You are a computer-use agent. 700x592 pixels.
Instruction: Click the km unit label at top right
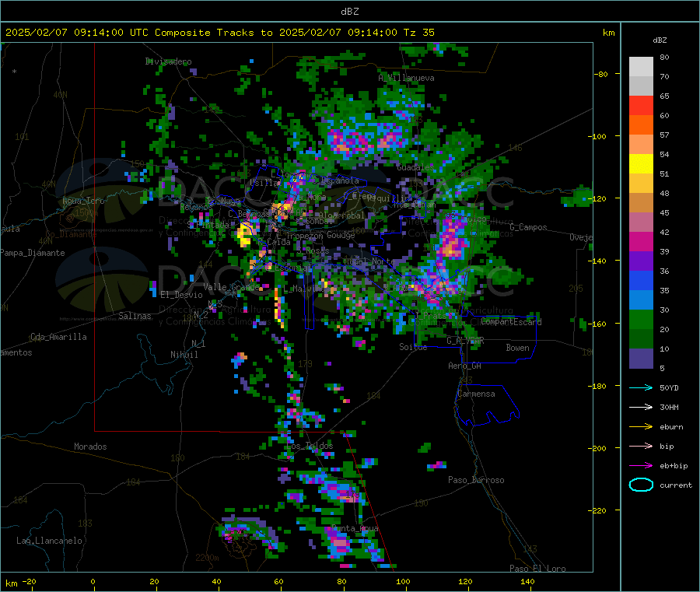click(608, 33)
